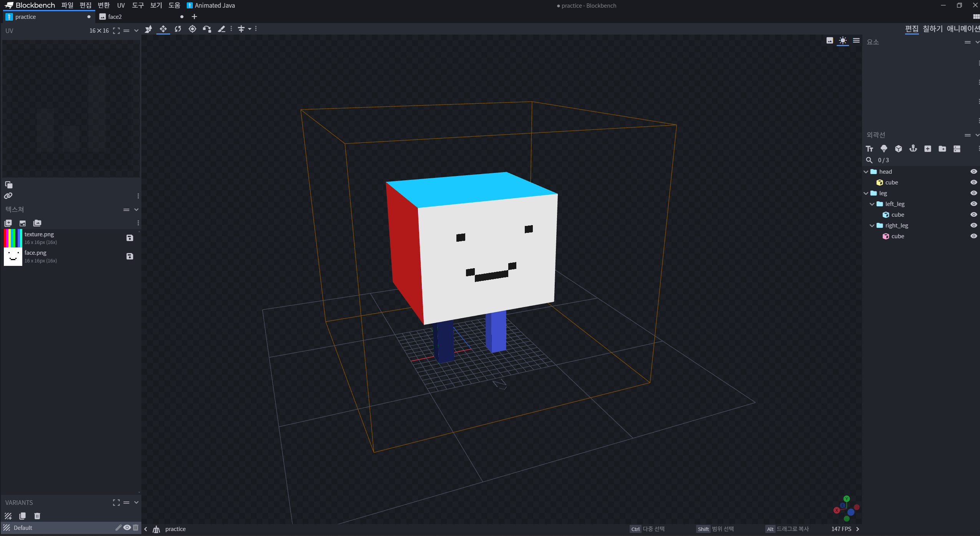Select the face.png texture thumbnail
Viewport: 980px width, 536px height.
pyautogui.click(x=13, y=256)
